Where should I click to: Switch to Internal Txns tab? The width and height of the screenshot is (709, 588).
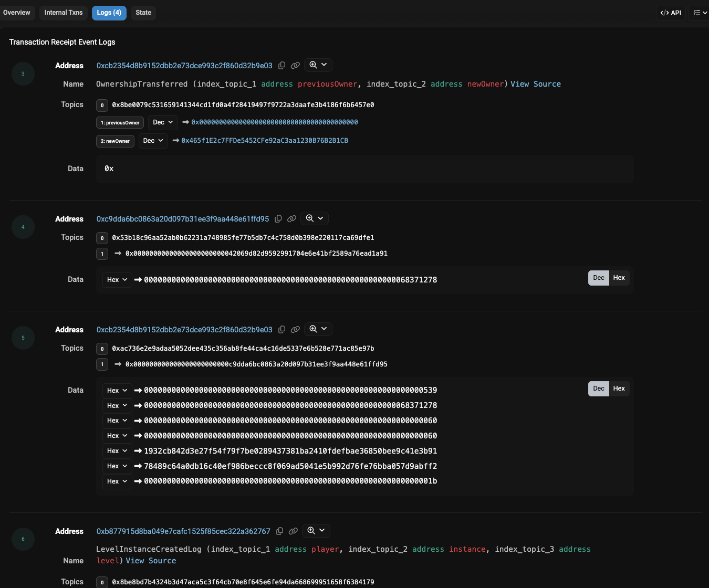point(64,13)
